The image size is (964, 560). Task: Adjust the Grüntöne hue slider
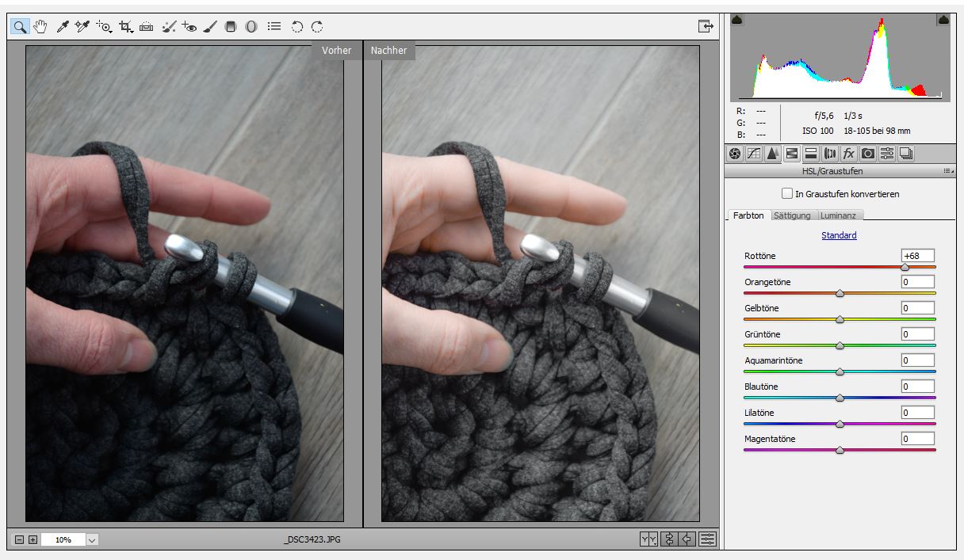(x=840, y=346)
